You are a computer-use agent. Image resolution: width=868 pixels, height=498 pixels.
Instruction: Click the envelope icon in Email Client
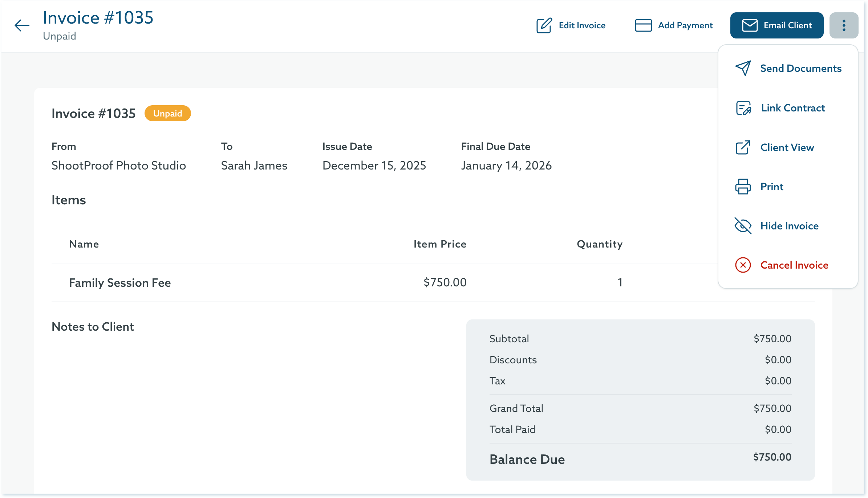(x=750, y=25)
